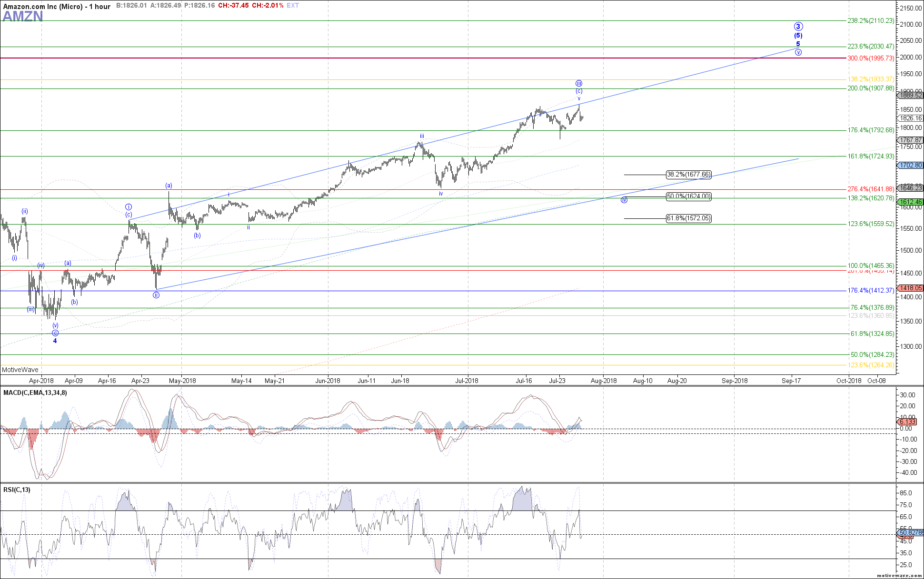Viewport: 924px width, 579px height.
Task: Select the orange 123.6%(1264.26) level label
Action: (x=871, y=365)
